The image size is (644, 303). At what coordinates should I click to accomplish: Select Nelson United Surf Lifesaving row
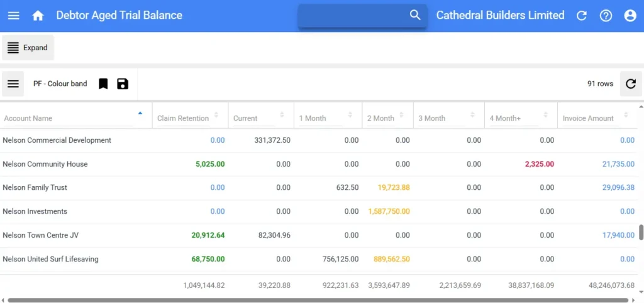[319, 259]
